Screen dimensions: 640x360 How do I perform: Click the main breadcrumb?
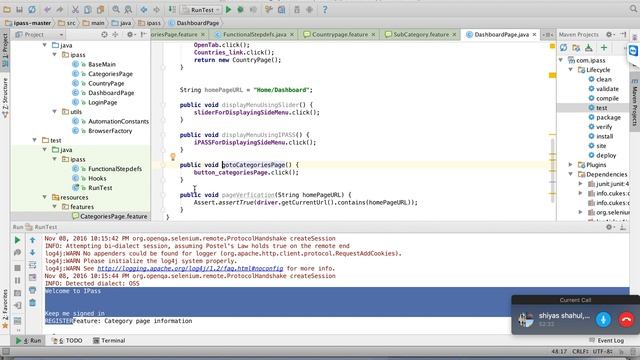click(x=93, y=23)
